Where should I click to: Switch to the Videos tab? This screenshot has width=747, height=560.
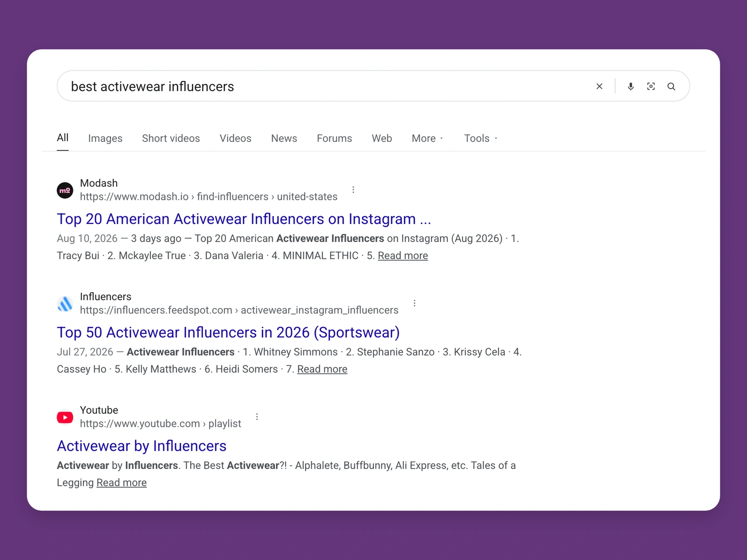[x=235, y=138]
